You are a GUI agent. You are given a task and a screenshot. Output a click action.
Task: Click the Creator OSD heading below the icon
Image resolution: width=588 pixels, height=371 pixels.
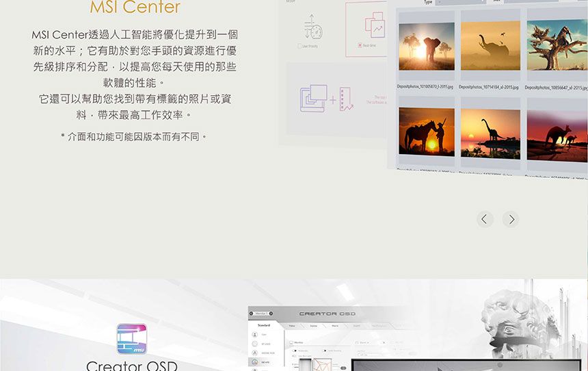132,366
